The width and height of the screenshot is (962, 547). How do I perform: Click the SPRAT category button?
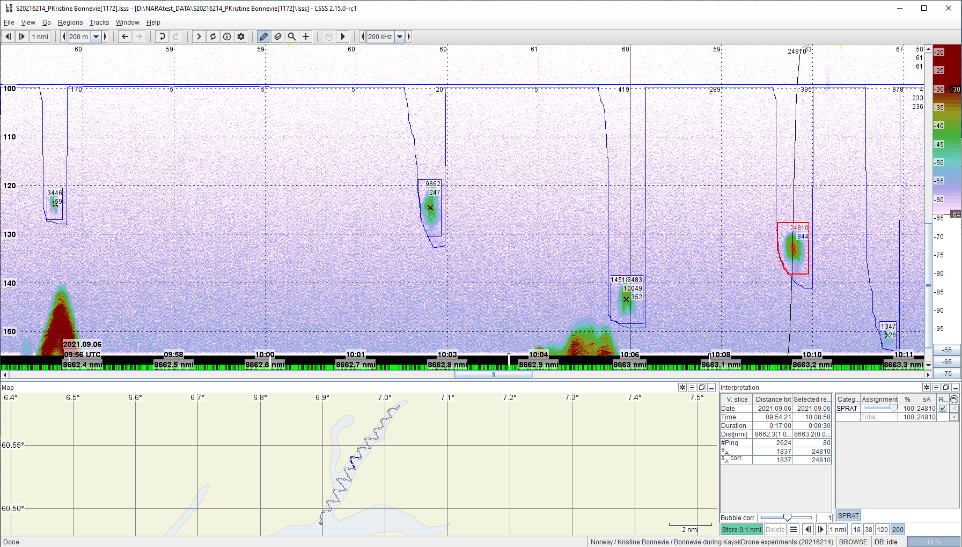[x=848, y=515]
